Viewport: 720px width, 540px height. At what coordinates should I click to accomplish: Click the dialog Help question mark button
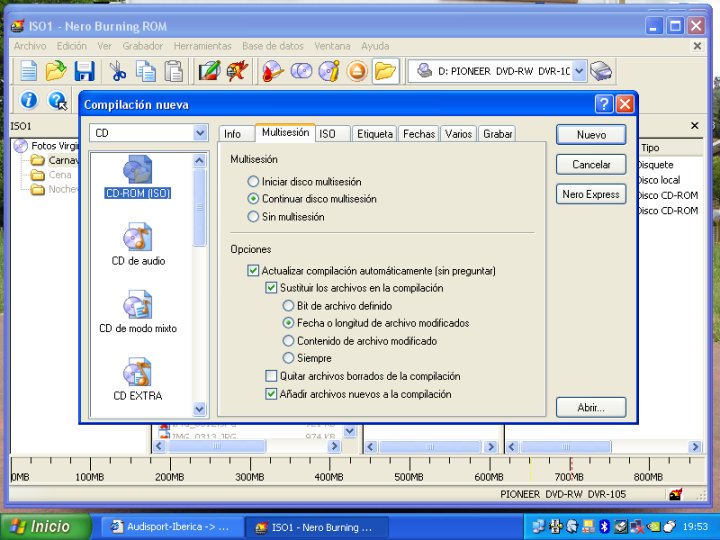point(604,104)
